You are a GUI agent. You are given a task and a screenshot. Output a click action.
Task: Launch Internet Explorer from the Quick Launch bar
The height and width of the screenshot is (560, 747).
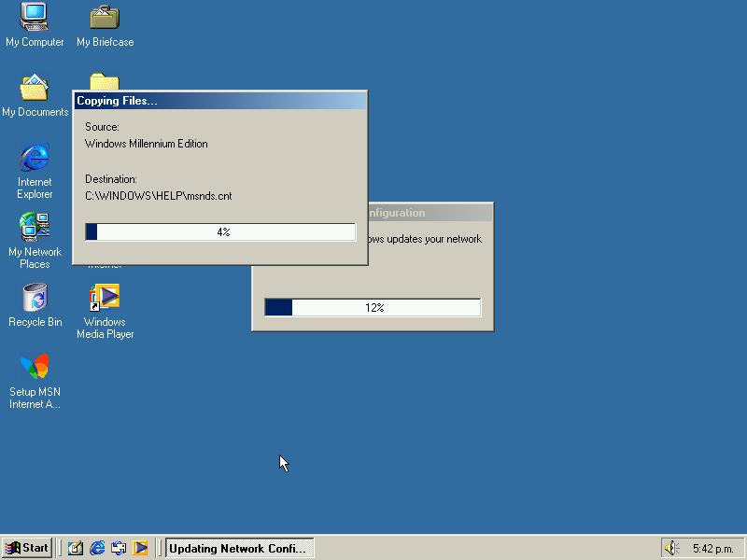[97, 548]
